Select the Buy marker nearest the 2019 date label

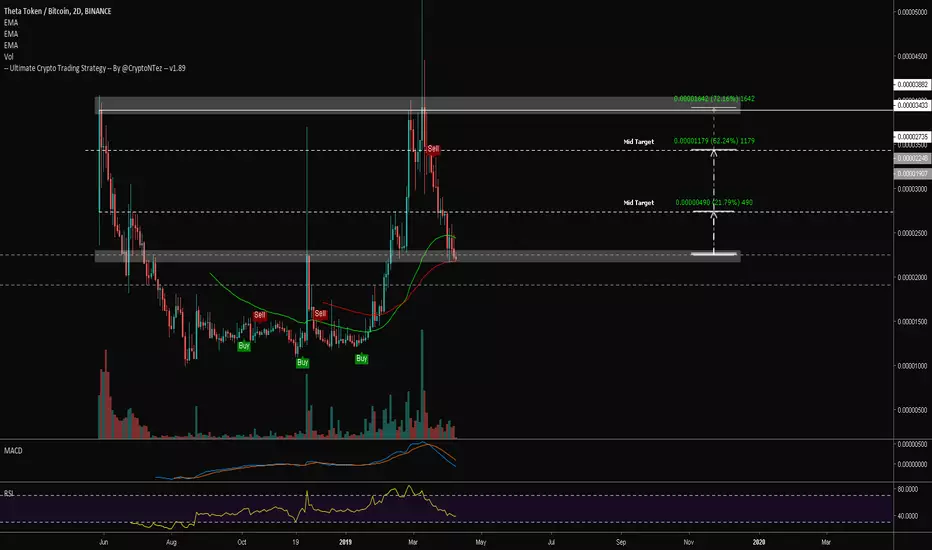point(361,359)
